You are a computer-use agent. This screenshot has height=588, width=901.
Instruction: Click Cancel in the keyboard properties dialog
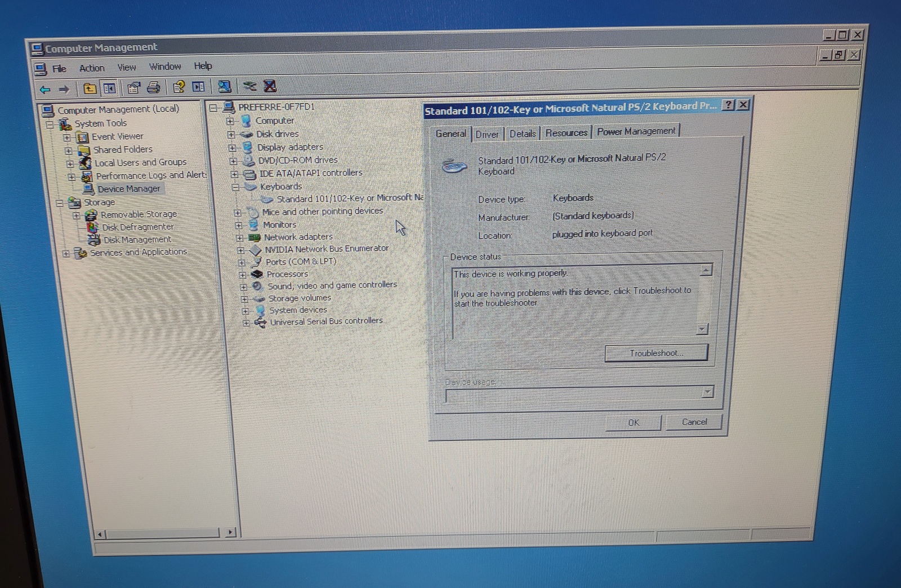(x=694, y=422)
